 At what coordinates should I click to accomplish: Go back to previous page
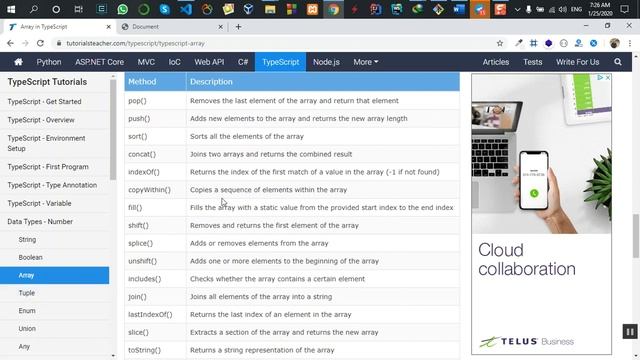pyautogui.click(x=10, y=43)
